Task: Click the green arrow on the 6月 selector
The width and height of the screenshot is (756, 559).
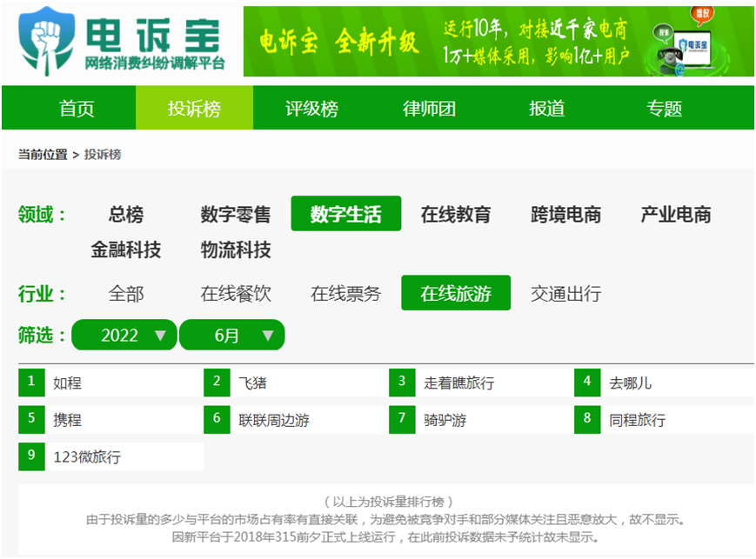Action: tap(267, 335)
